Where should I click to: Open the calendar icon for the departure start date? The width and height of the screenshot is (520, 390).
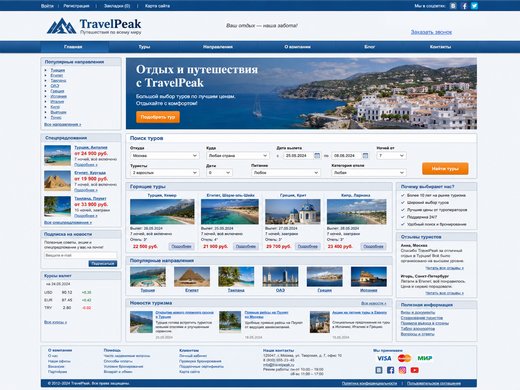coord(317,155)
